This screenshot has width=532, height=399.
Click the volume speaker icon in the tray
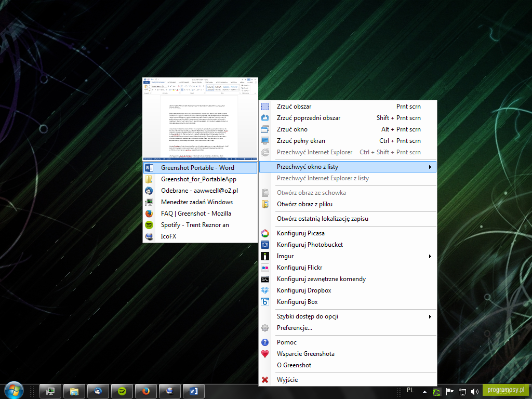pos(475,392)
